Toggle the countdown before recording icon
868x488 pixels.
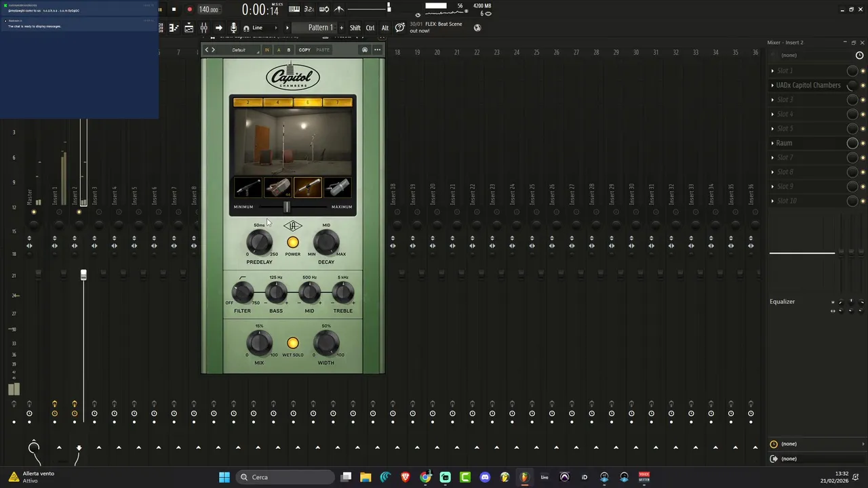309,9
